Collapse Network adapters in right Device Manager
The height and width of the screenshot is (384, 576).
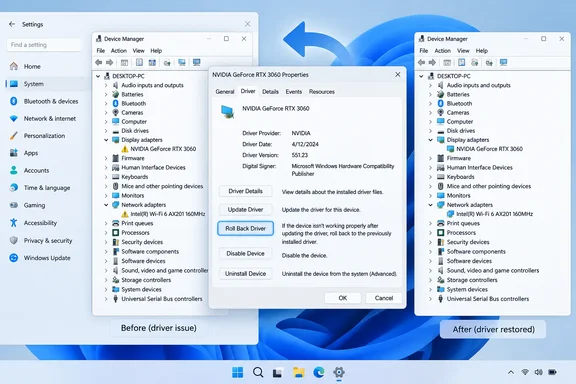(431, 205)
